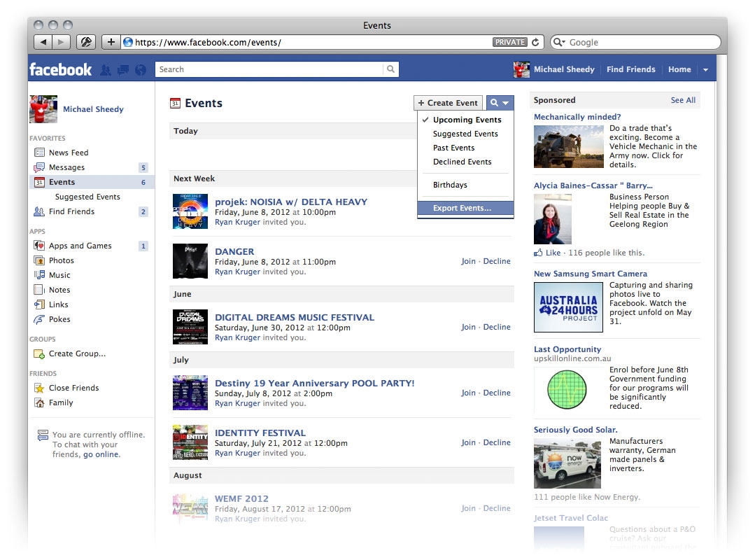Image resolution: width=755 pixels, height=560 pixels.
Task: Open Find Friends in left sidebar
Action: pyautogui.click(x=71, y=211)
